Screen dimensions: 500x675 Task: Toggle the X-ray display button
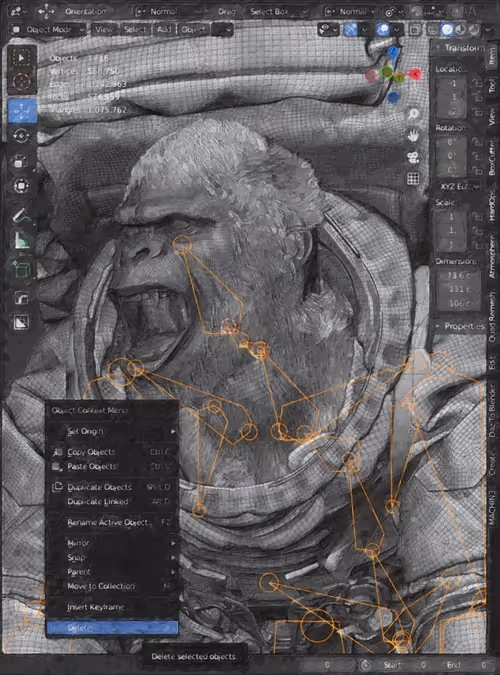(415, 30)
